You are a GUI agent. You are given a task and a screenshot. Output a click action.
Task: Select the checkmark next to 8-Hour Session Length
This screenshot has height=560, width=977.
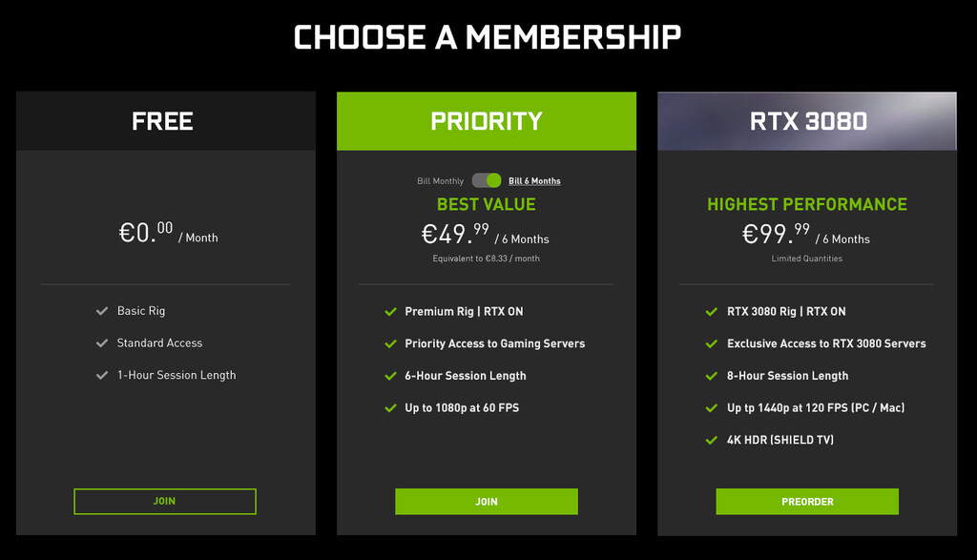[x=710, y=376]
